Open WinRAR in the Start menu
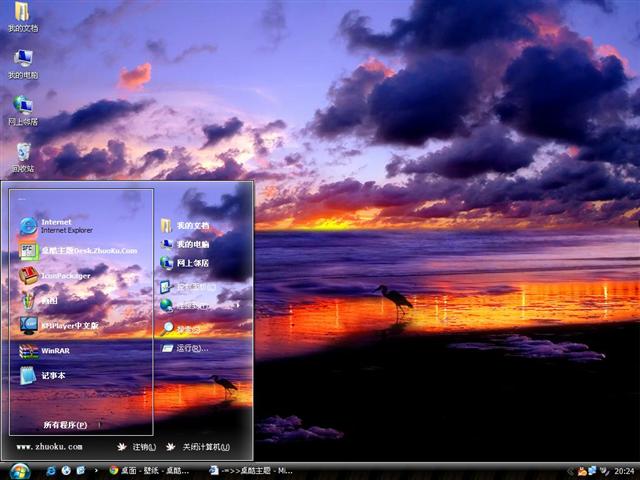This screenshot has width=640, height=480. [55, 351]
